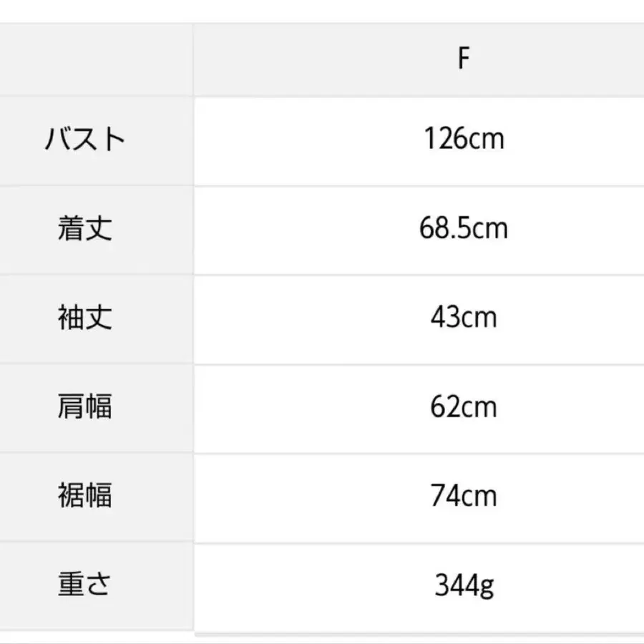Click the F size column header

click(464, 59)
